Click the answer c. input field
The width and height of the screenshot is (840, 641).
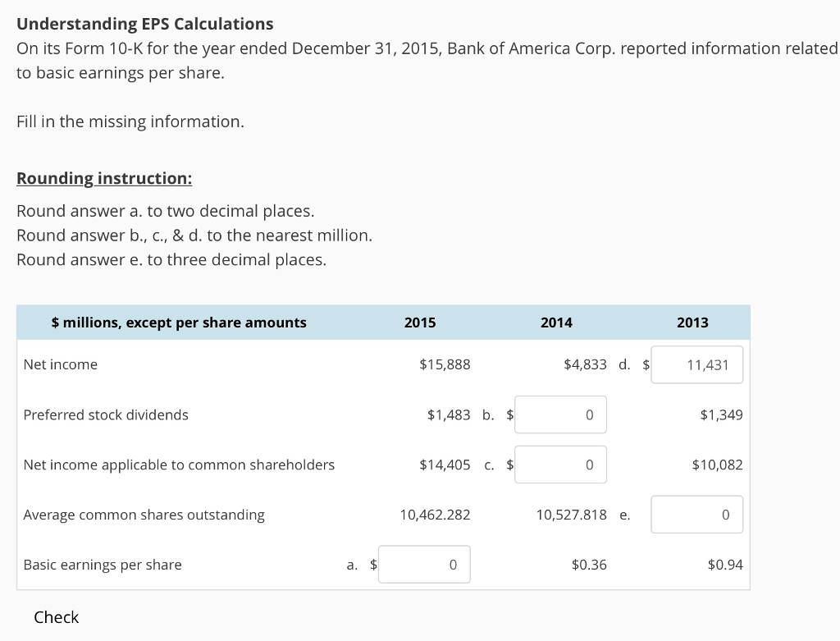click(x=560, y=464)
